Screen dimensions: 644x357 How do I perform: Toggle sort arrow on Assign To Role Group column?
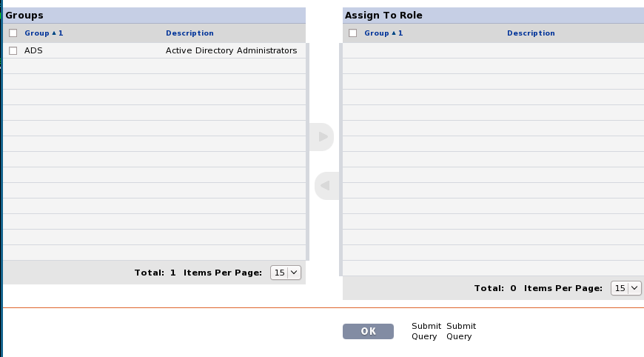[x=394, y=33]
